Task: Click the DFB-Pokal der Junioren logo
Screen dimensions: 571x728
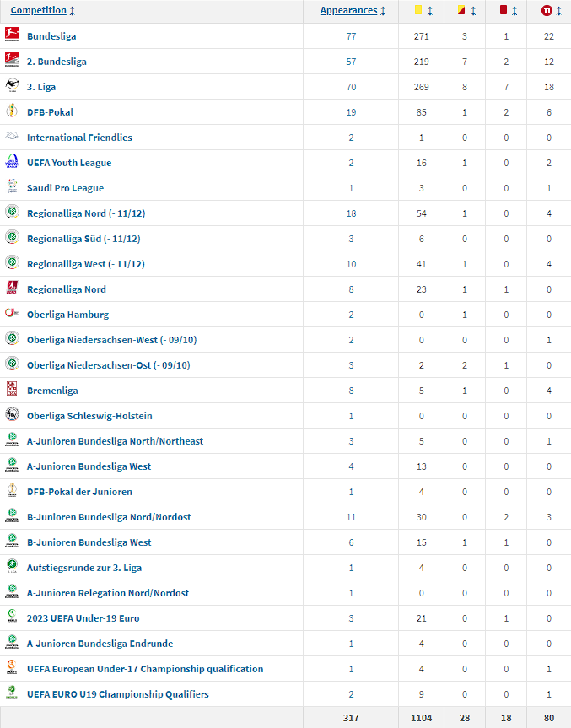Action: [12, 490]
